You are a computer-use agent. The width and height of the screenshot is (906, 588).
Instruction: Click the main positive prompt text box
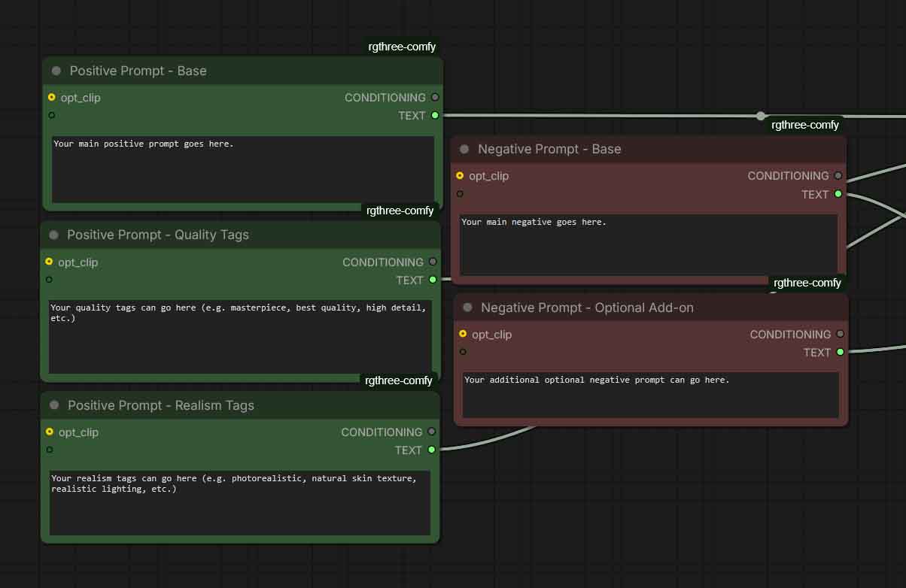click(x=242, y=169)
